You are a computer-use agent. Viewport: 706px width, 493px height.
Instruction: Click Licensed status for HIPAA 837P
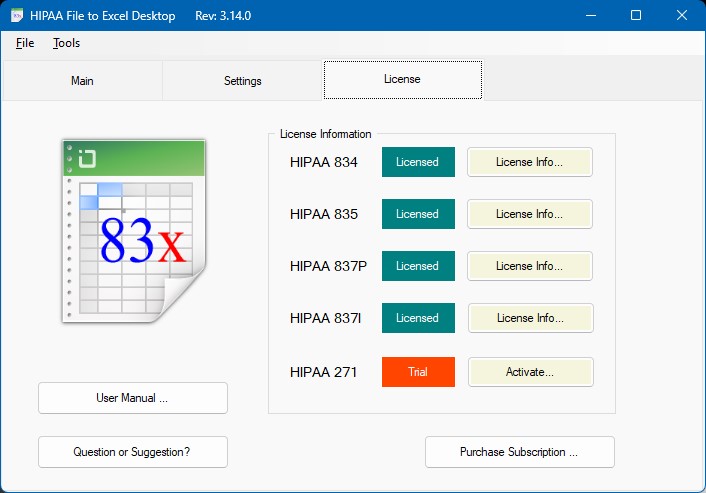click(418, 266)
